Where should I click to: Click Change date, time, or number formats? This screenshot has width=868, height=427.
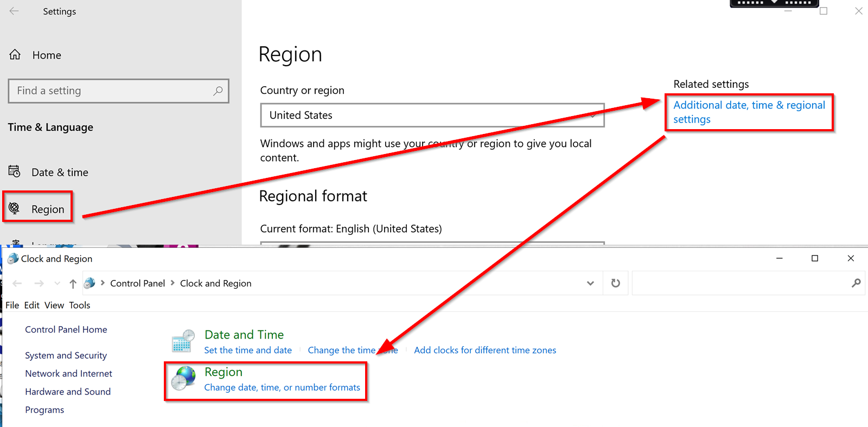tap(282, 387)
